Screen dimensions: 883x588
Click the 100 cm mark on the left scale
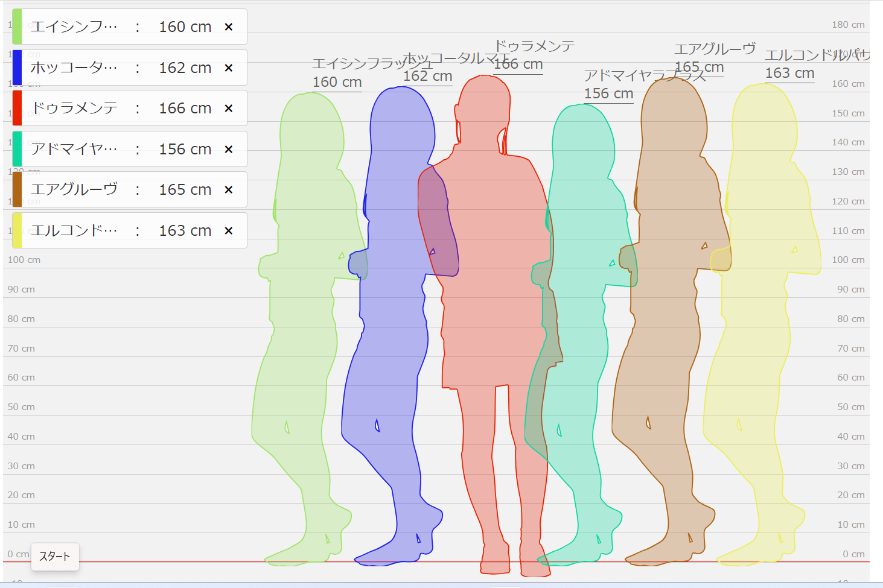pos(24,260)
